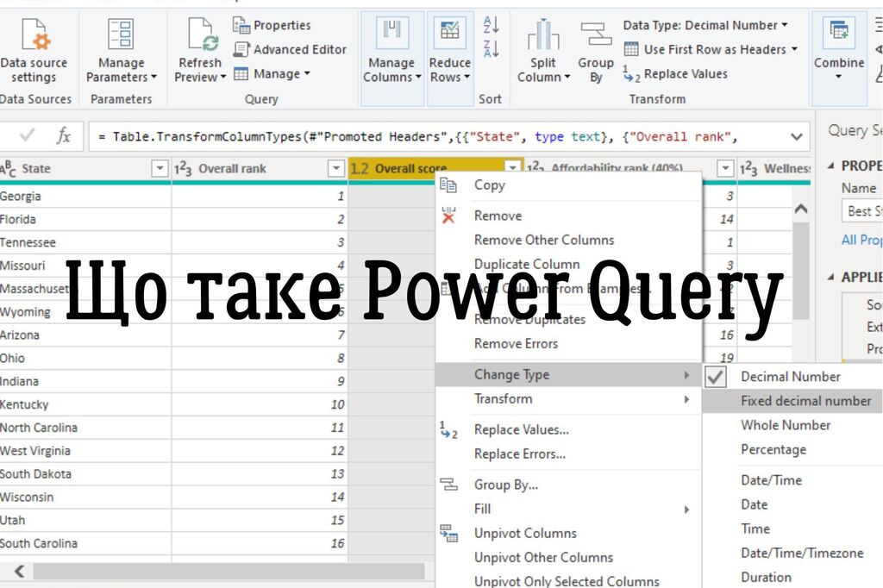883x588 pixels.
Task: Click the Reduce Rows icon
Action: coord(449,33)
